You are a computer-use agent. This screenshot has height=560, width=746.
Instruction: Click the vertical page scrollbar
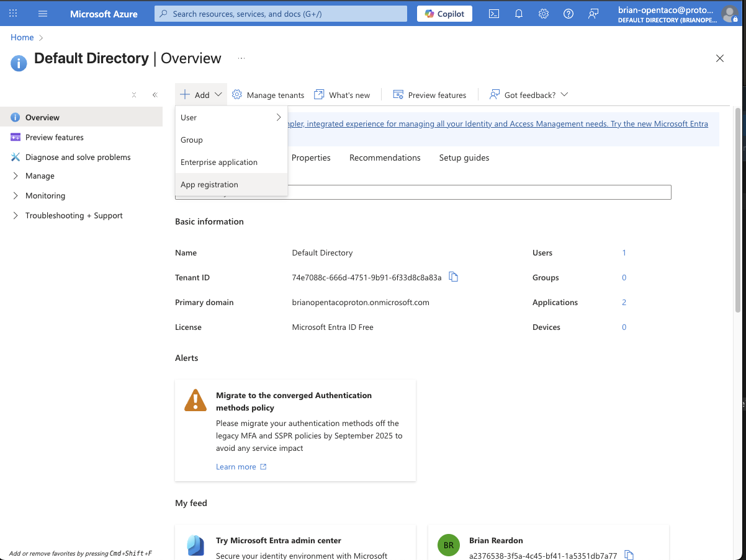[x=738, y=210]
